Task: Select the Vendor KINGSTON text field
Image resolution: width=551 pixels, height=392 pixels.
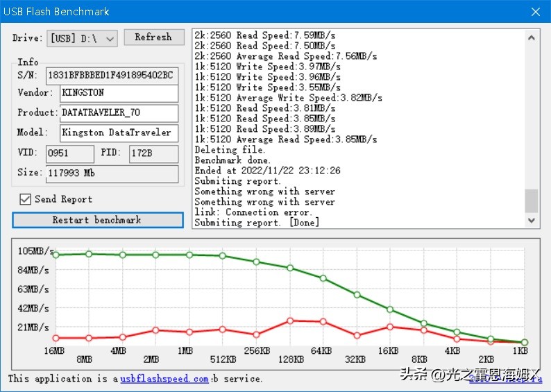Action: click(119, 93)
